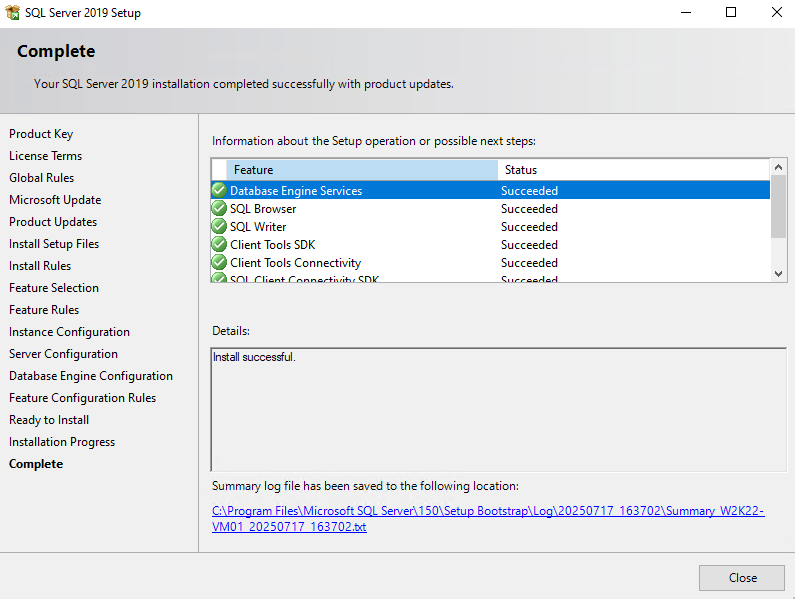Click the Status column header
Viewport: 795px width, 599px height.
click(x=634, y=169)
